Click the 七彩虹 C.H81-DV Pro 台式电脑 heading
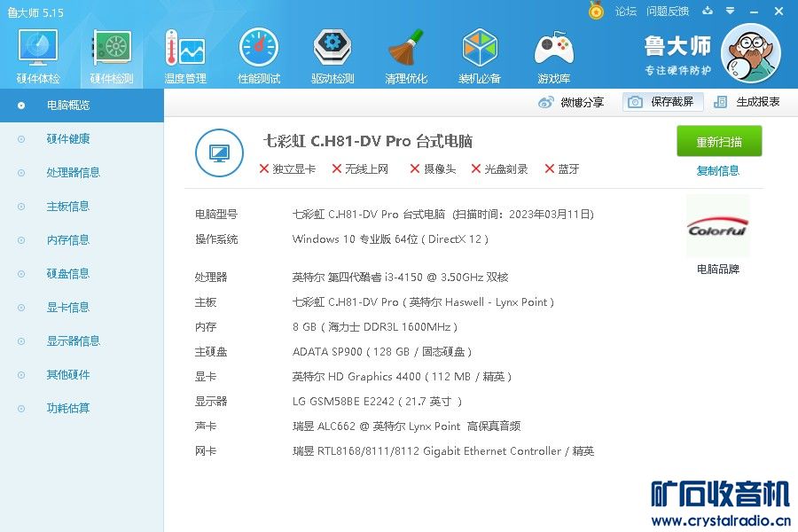This screenshot has width=798, height=532. coord(368,141)
